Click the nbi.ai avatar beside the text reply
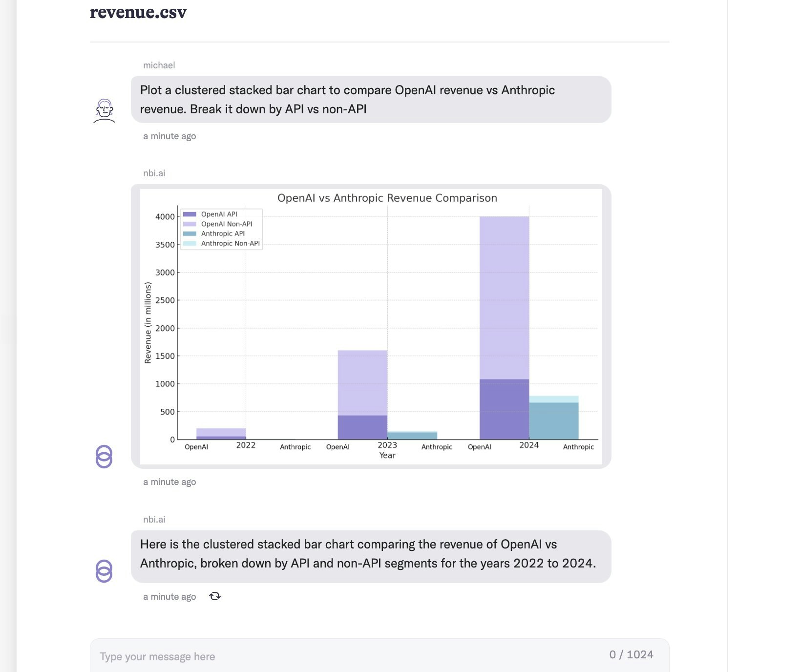Viewport: 801px width, 672px height. point(104,571)
